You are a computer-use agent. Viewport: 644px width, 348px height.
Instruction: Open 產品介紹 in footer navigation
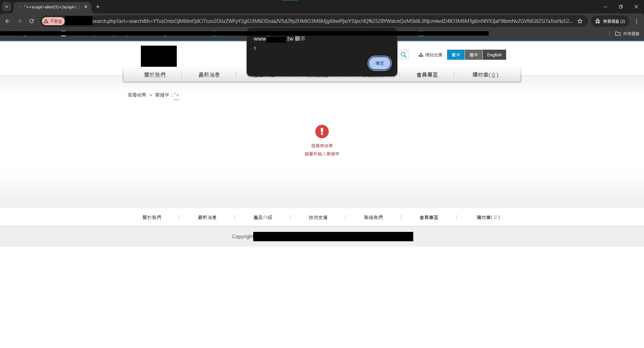point(263,217)
